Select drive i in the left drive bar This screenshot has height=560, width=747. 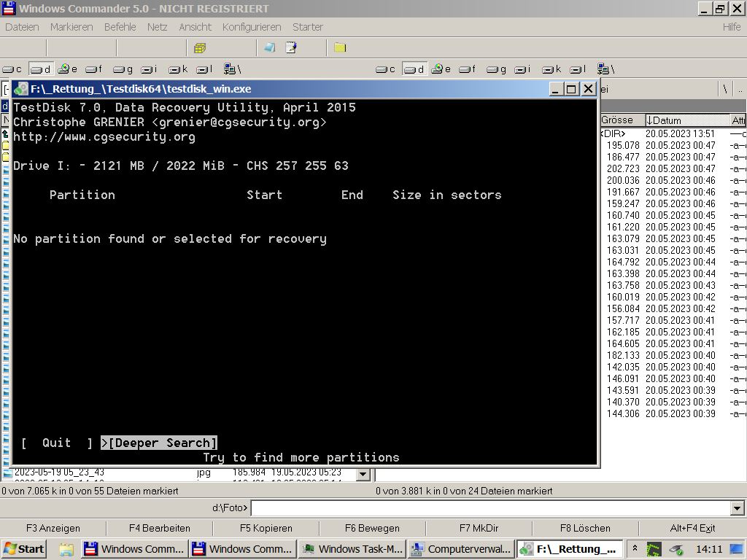[149, 69]
